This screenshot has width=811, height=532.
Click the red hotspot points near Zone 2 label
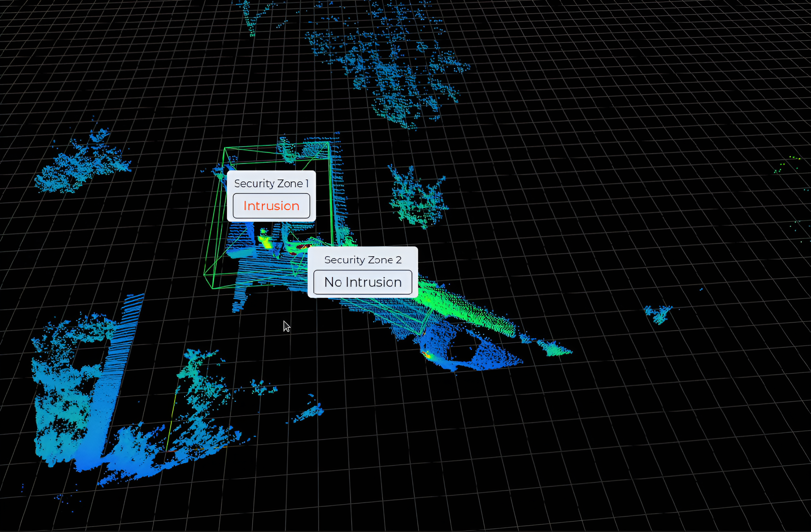(303, 246)
